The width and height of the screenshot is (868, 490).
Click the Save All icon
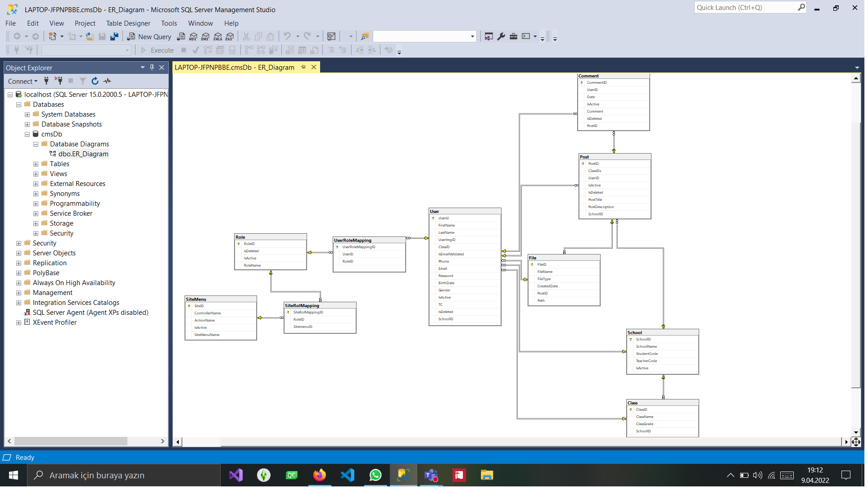click(114, 36)
